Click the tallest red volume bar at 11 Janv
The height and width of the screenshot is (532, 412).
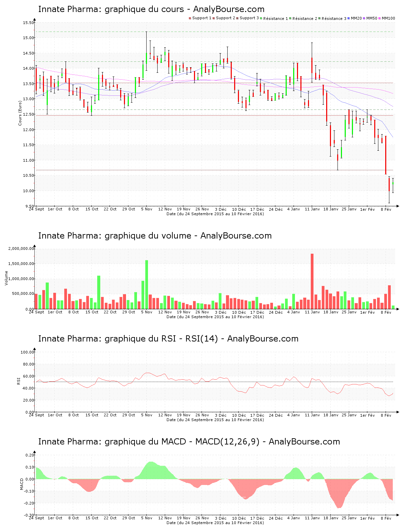coord(312,281)
